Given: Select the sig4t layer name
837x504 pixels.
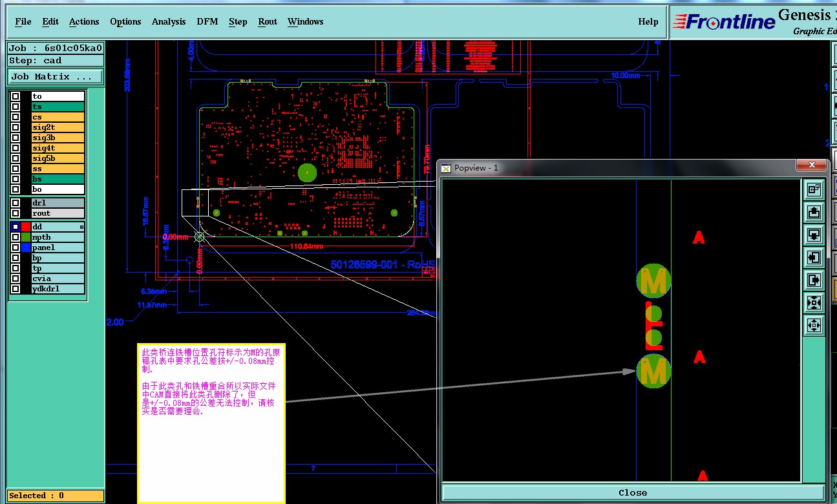Looking at the screenshot, I should pyautogui.click(x=58, y=148).
